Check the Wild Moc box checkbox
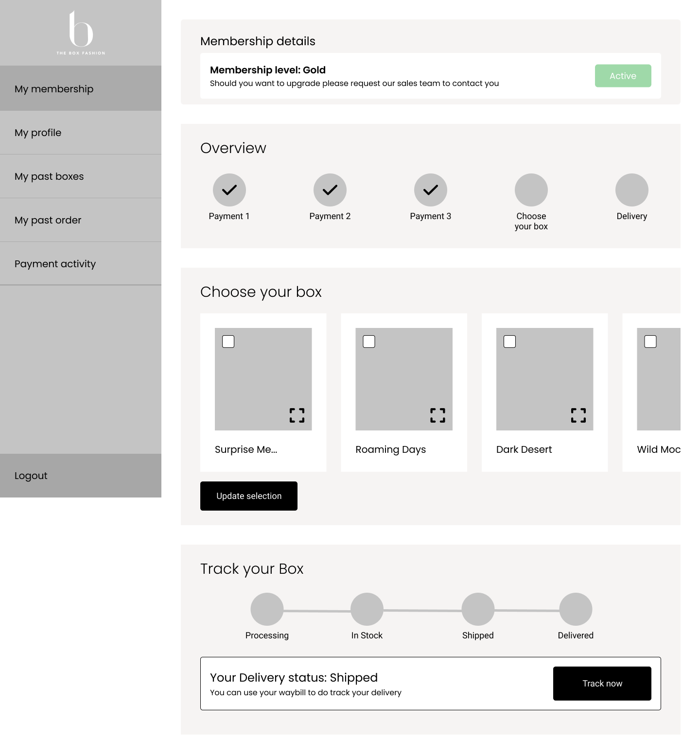Image resolution: width=700 pixels, height=754 pixels. click(x=650, y=342)
